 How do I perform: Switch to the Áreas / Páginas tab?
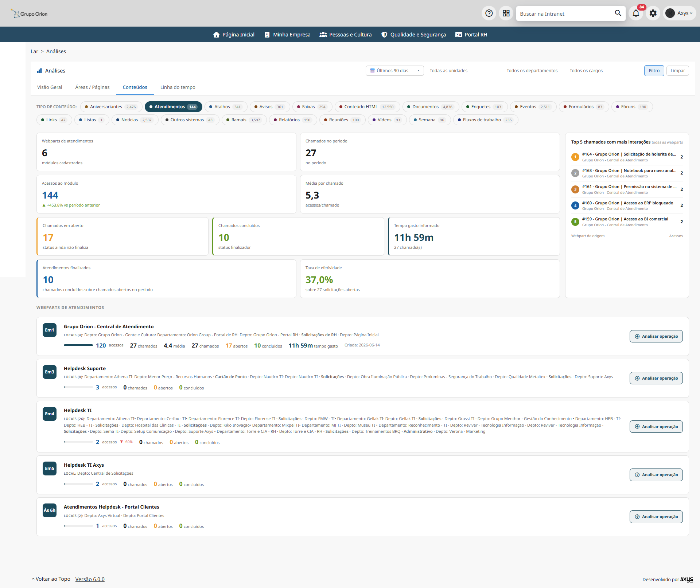click(92, 87)
